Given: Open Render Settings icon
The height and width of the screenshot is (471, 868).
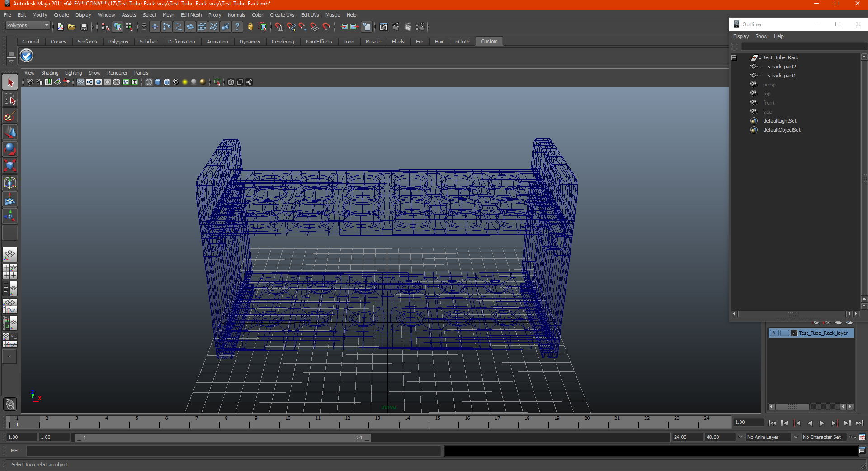Looking at the screenshot, I should 420,27.
